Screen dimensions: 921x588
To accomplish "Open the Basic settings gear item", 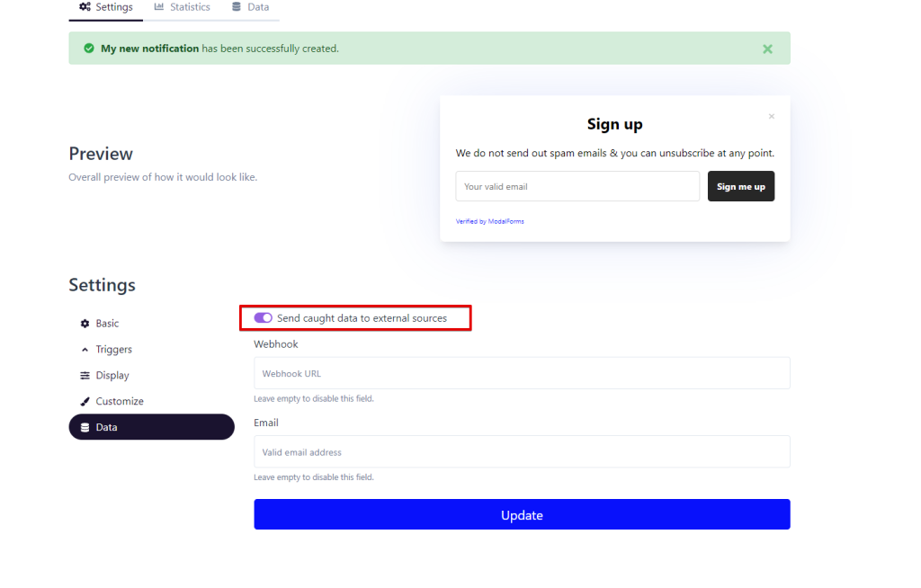I will [x=107, y=324].
